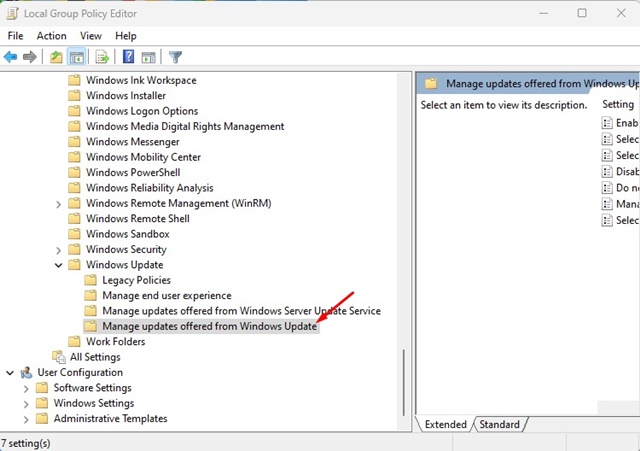Select Windows Messenger folder
The height and width of the screenshot is (451, 640).
tap(133, 142)
